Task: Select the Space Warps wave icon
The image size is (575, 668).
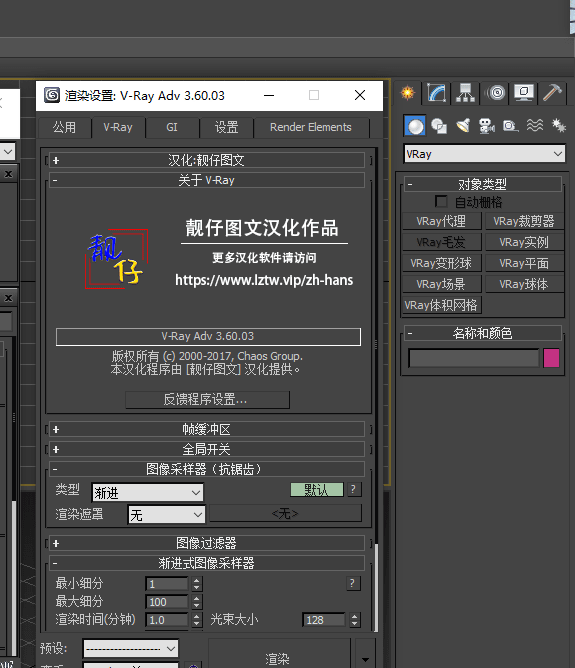Action: pos(535,126)
